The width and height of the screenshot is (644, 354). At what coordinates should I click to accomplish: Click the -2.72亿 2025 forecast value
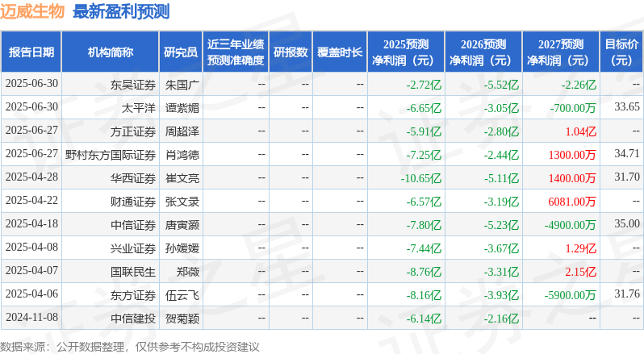(424, 85)
